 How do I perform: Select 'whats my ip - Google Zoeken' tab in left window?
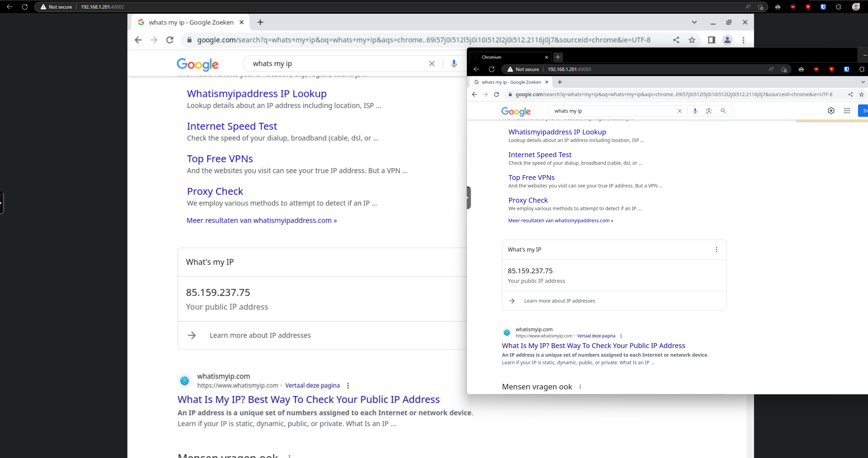coord(190,22)
